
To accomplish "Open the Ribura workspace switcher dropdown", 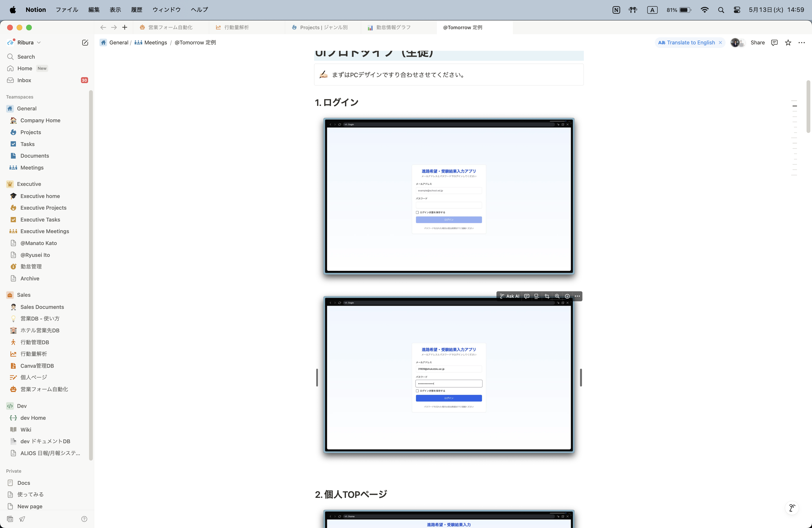I will pos(25,42).
